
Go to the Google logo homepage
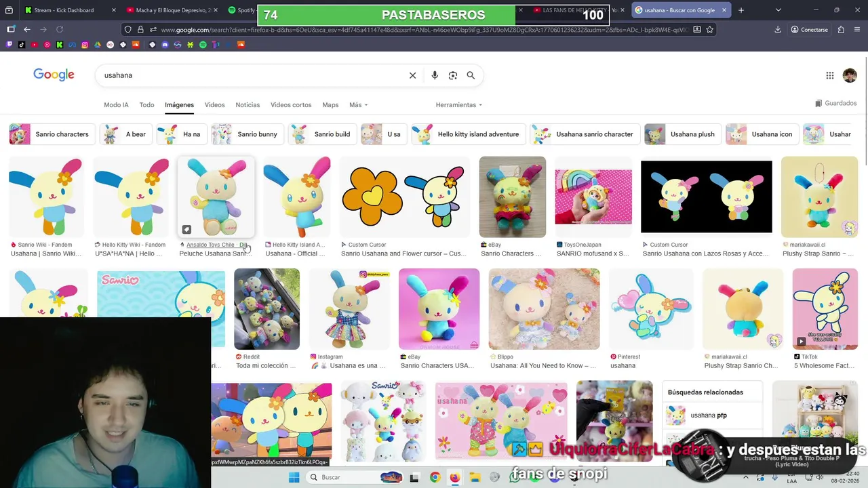pyautogui.click(x=54, y=75)
